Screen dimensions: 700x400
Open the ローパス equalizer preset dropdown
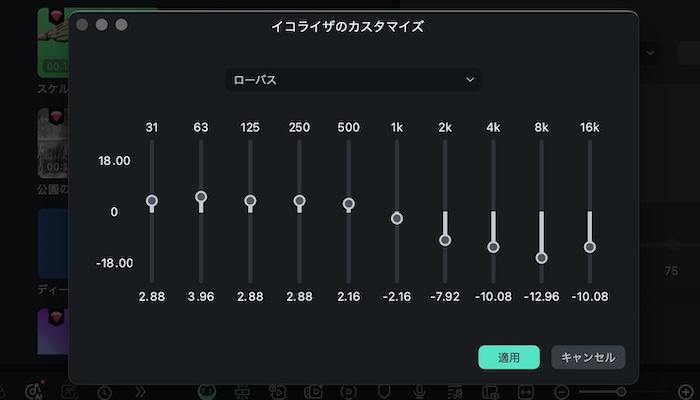point(353,80)
